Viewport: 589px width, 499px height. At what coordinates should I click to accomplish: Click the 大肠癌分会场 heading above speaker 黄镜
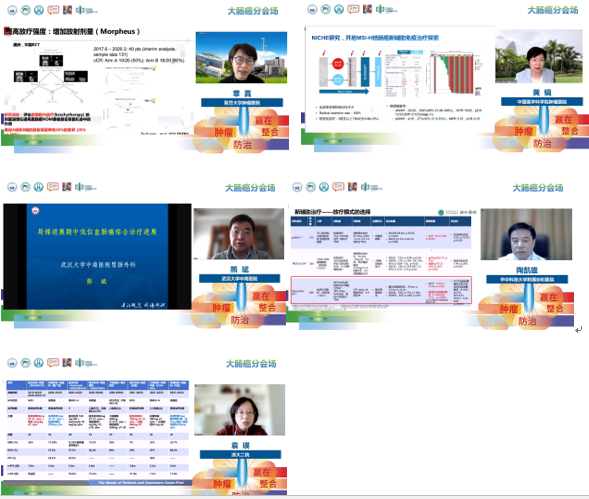[553, 11]
